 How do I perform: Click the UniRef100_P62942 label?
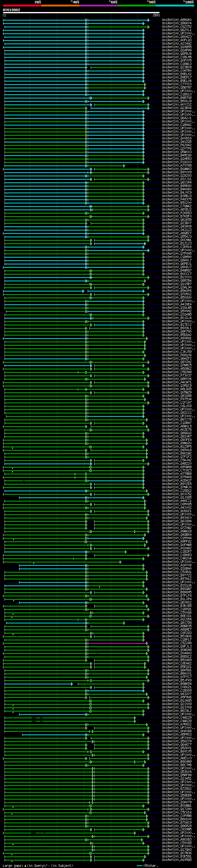177,145
